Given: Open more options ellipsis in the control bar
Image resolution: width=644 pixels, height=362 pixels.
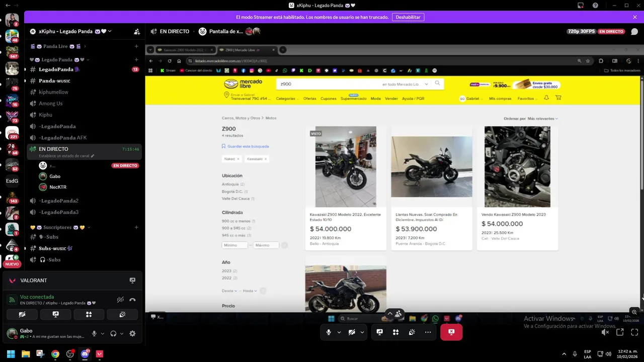Looking at the screenshot, I should 428,332.
